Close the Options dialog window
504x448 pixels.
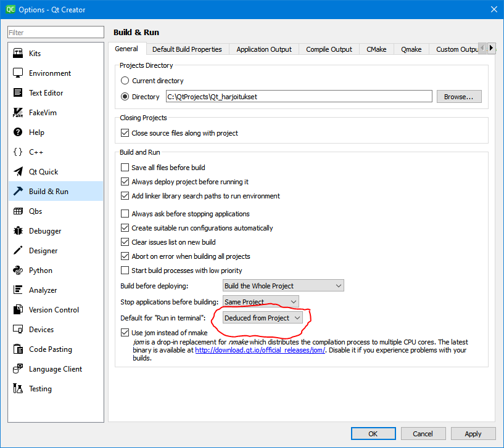[x=494, y=9]
